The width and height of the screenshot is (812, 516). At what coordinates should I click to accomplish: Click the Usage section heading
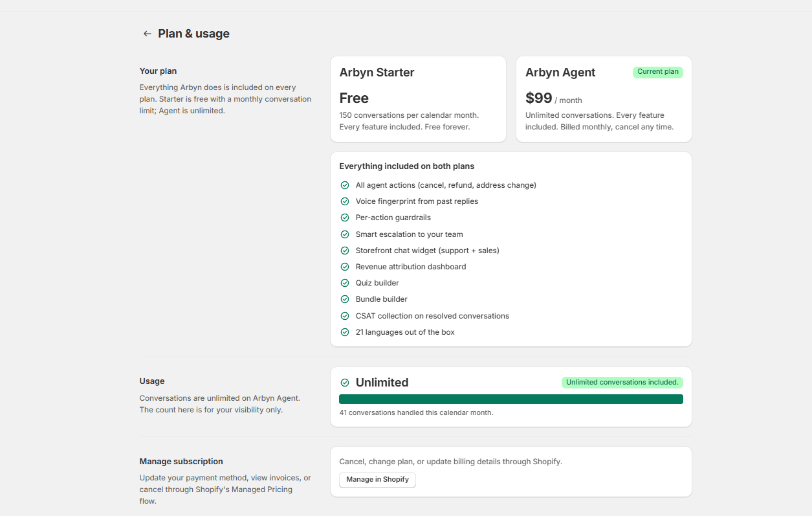tap(152, 381)
